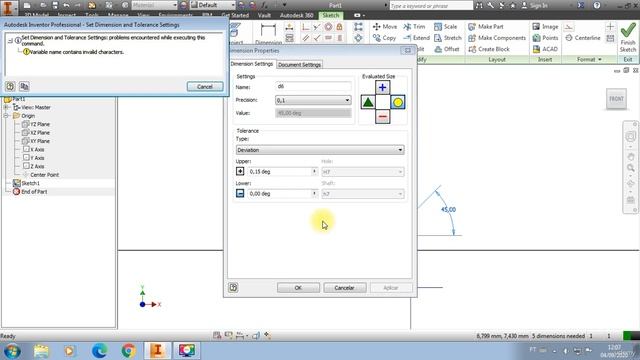Select the Move tool in Modify panel
The image size is (640, 360).
click(x=384, y=27)
